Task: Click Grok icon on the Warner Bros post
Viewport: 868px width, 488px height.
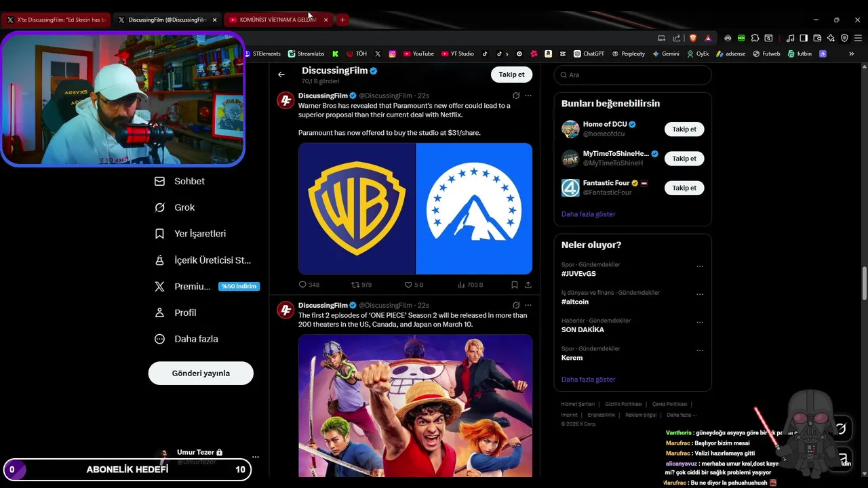Action: point(516,96)
